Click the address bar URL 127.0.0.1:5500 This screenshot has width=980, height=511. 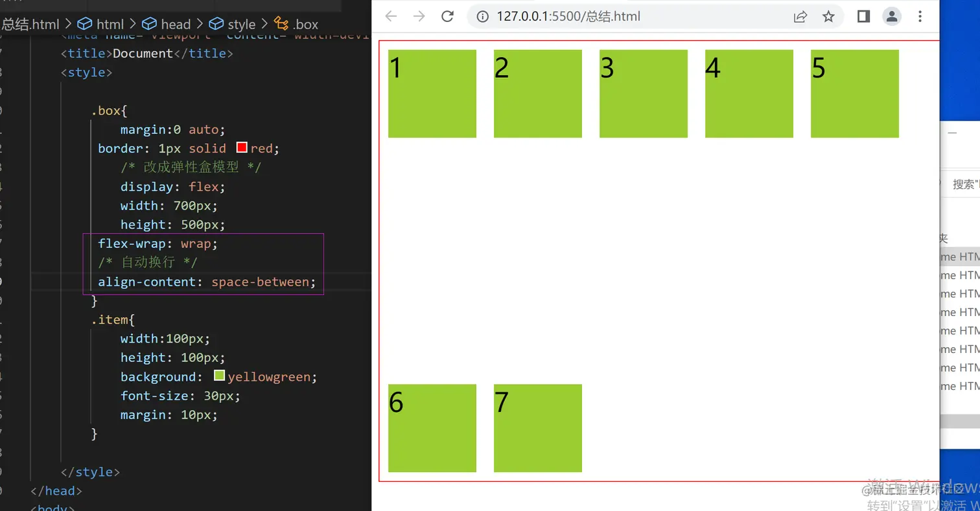point(568,17)
